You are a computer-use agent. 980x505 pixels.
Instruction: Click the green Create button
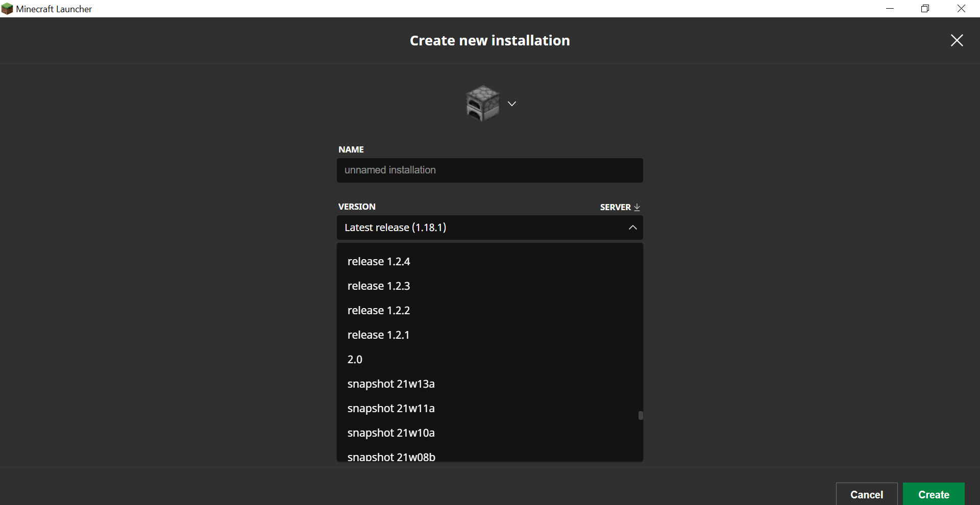(933, 494)
